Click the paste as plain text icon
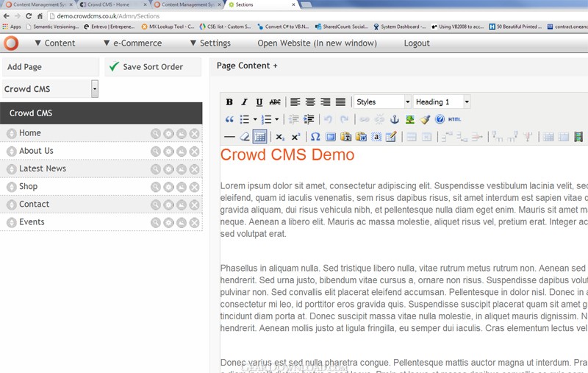The height and width of the screenshot is (373, 588). pyautogui.click(x=345, y=137)
